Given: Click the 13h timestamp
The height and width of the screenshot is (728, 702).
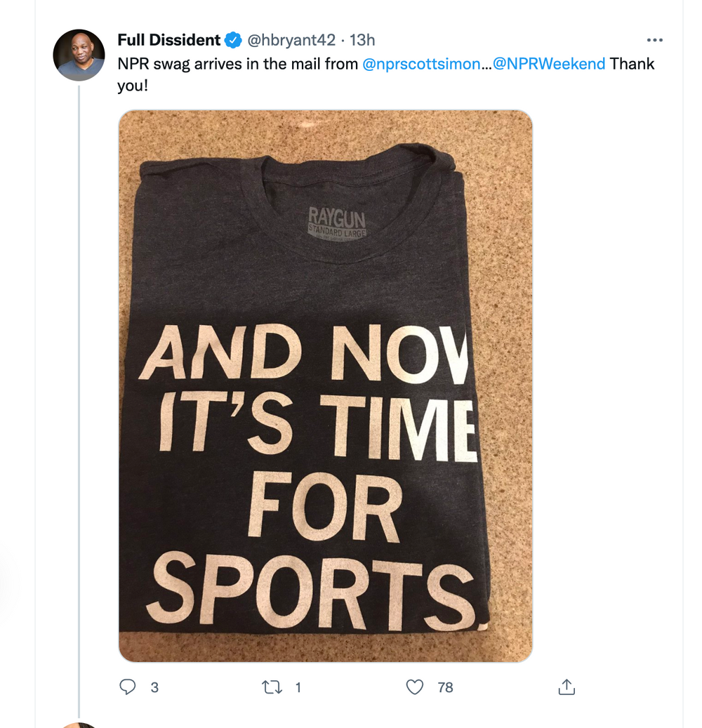Looking at the screenshot, I should pyautogui.click(x=362, y=40).
